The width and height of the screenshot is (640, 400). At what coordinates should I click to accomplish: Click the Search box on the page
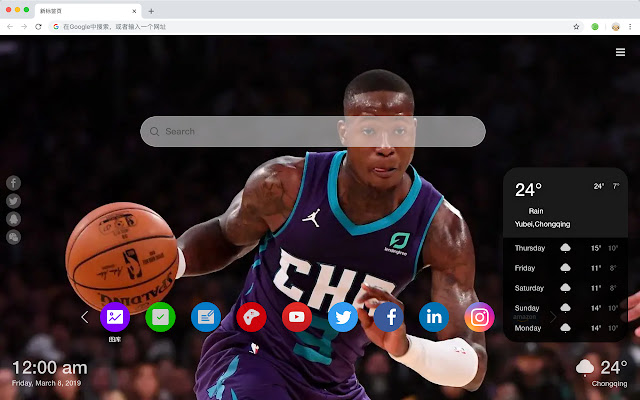tap(313, 131)
